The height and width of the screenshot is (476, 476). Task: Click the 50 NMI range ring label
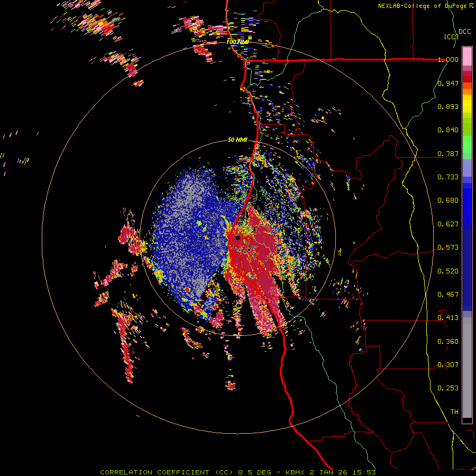(x=237, y=140)
